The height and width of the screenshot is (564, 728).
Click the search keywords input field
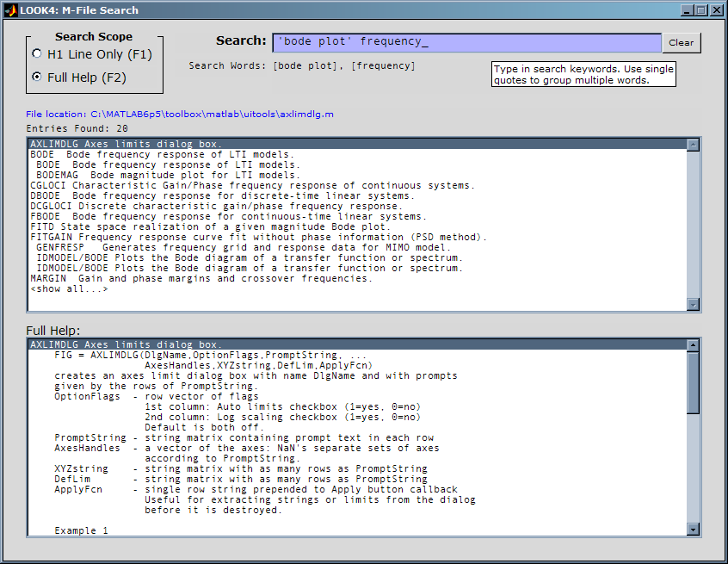pyautogui.click(x=466, y=42)
